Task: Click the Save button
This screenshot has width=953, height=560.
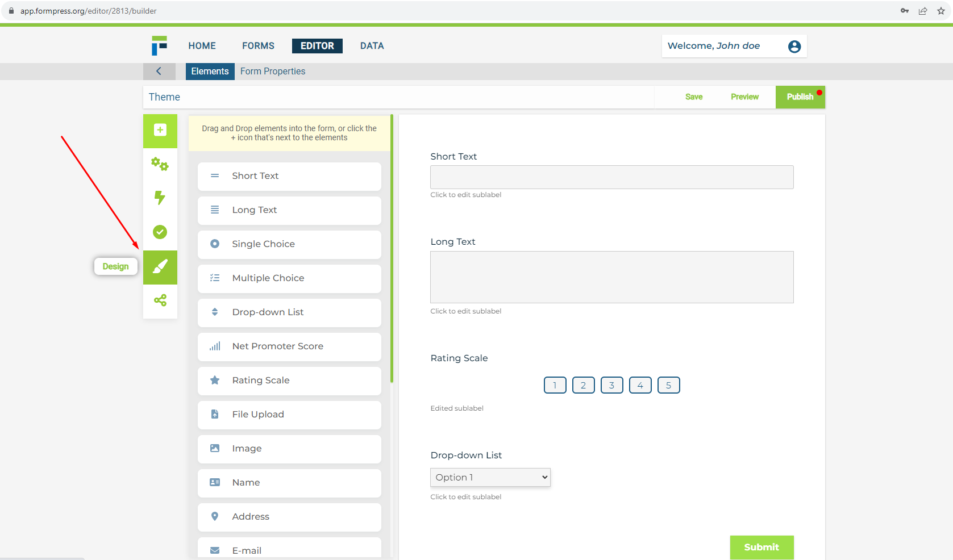Action: pyautogui.click(x=694, y=97)
